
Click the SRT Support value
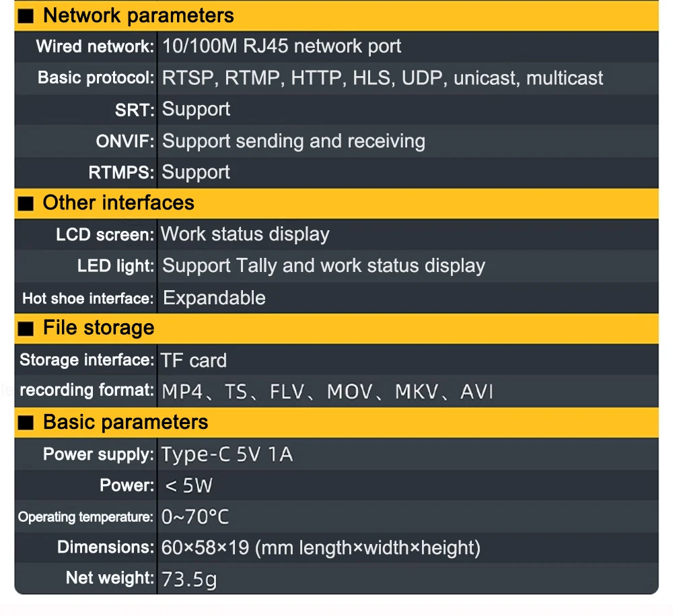tap(196, 110)
